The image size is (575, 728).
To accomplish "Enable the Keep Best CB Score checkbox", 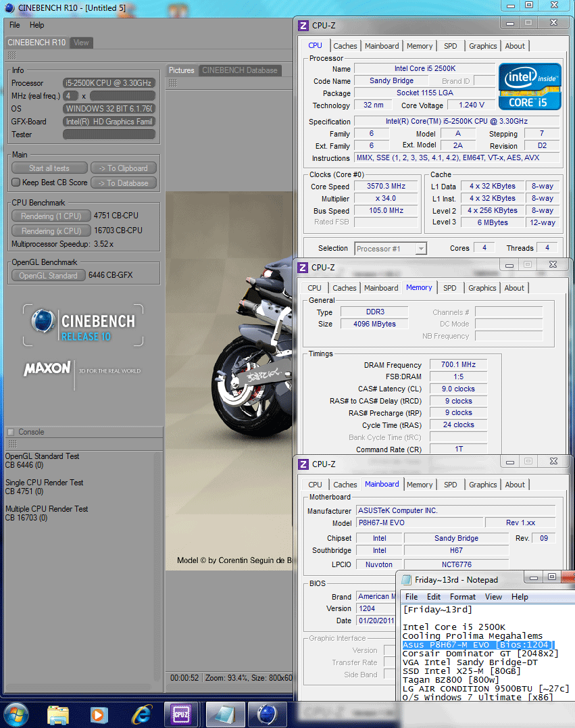I will [x=16, y=182].
